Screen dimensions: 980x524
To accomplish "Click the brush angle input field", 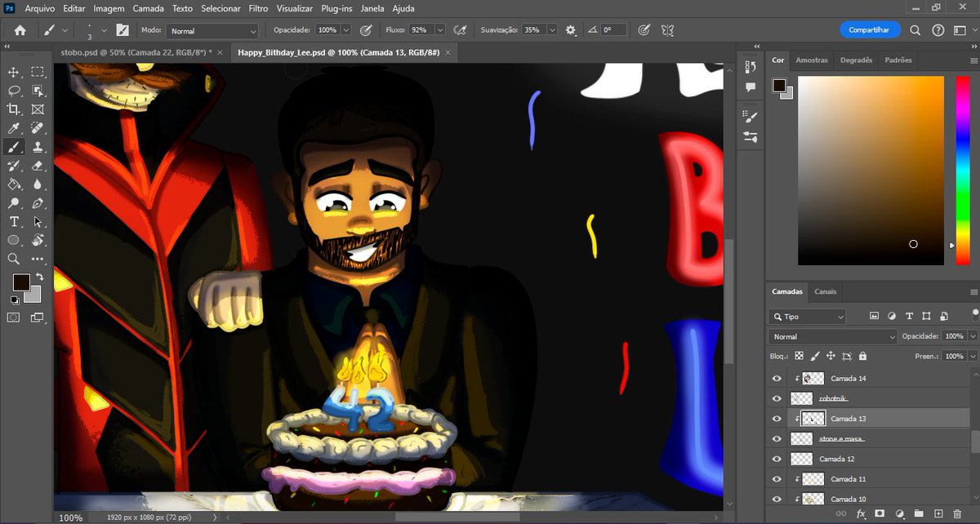I will 613,30.
